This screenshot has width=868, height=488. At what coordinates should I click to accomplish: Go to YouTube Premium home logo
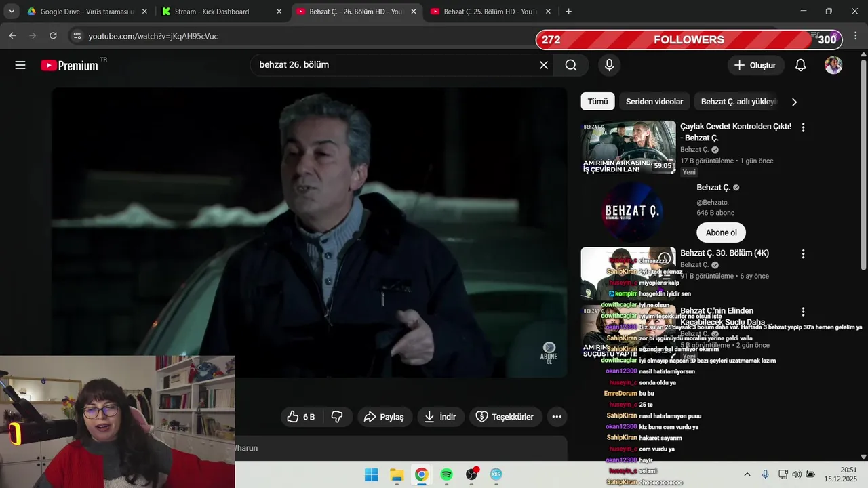pos(70,65)
